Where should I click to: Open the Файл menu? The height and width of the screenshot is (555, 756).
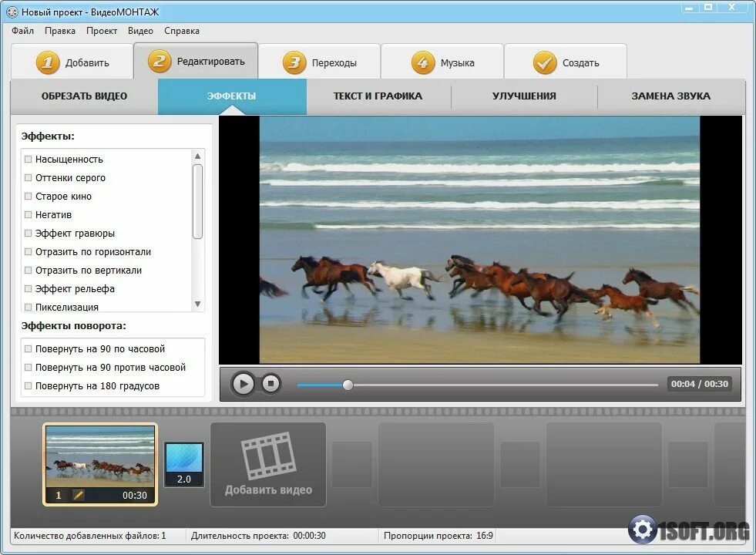click(22, 31)
